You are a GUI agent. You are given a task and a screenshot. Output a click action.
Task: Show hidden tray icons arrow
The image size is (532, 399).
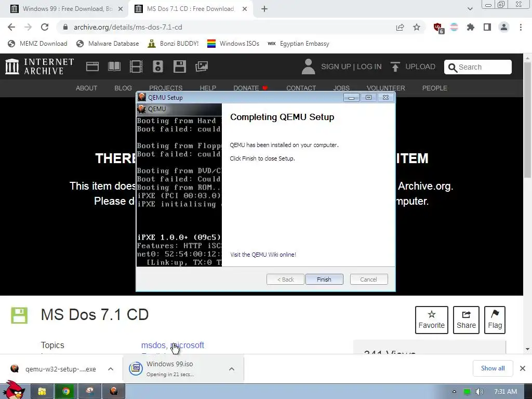click(x=454, y=392)
